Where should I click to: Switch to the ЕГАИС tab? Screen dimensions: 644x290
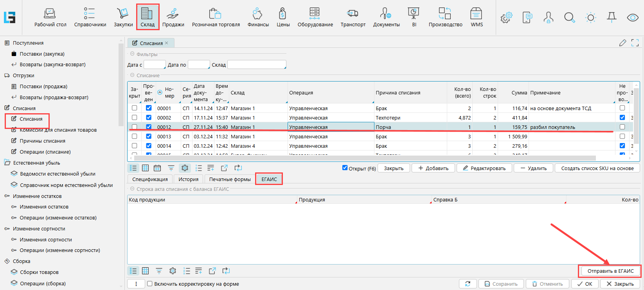click(x=269, y=179)
